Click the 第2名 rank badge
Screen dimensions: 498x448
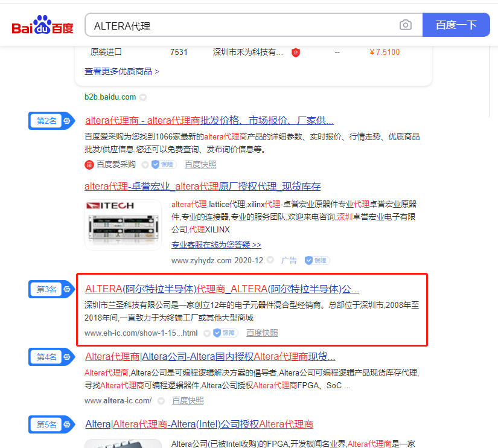[x=52, y=121]
